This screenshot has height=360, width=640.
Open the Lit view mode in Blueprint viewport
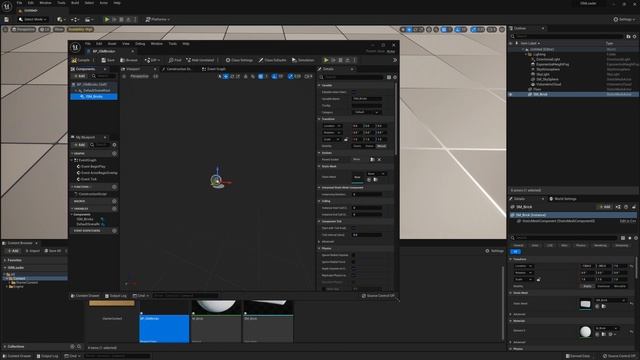click(156, 76)
